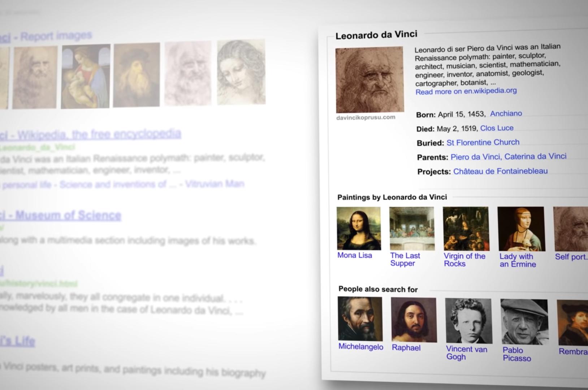Open The Last Supper painting thumbnail

click(412, 229)
